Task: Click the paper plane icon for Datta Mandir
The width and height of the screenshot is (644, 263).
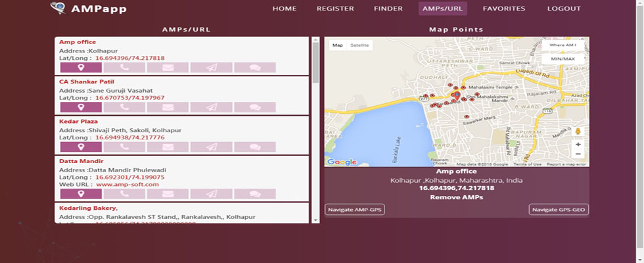Action: pos(212,194)
